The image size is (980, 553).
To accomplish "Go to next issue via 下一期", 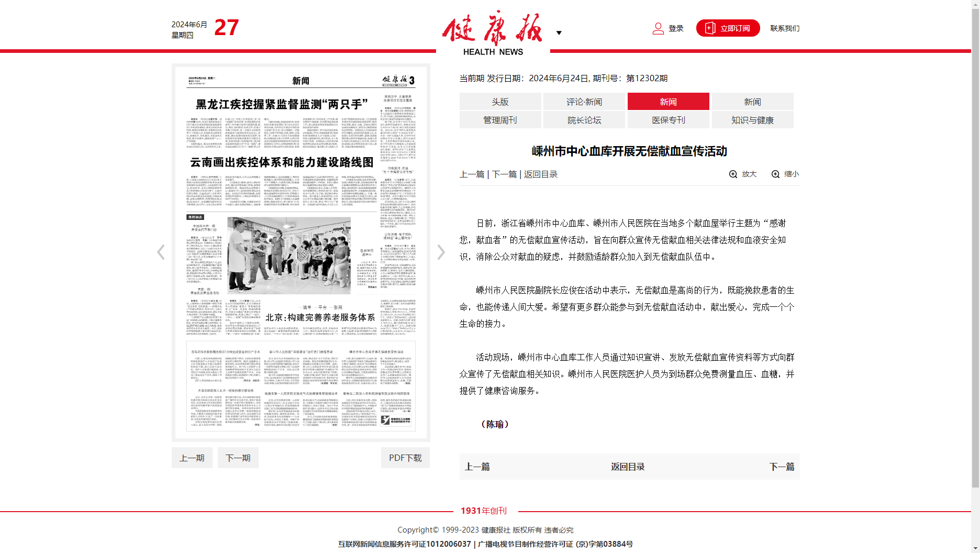I will tap(238, 458).
